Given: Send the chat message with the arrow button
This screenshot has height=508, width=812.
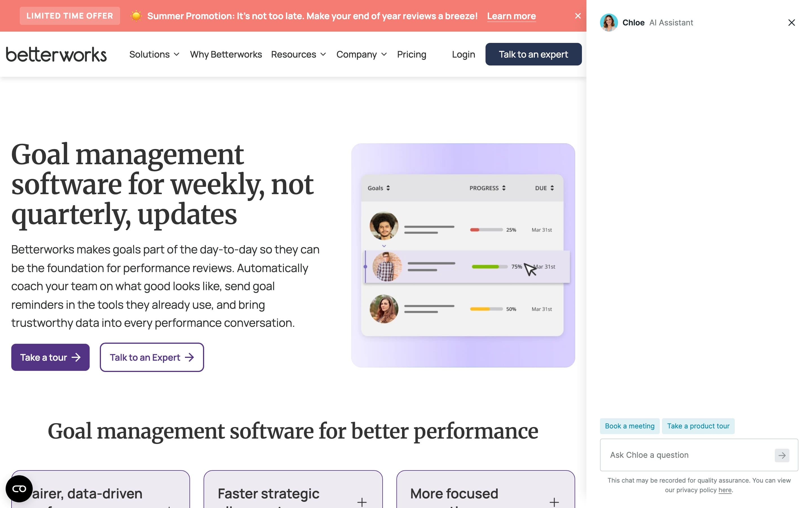Looking at the screenshot, I should (x=782, y=455).
